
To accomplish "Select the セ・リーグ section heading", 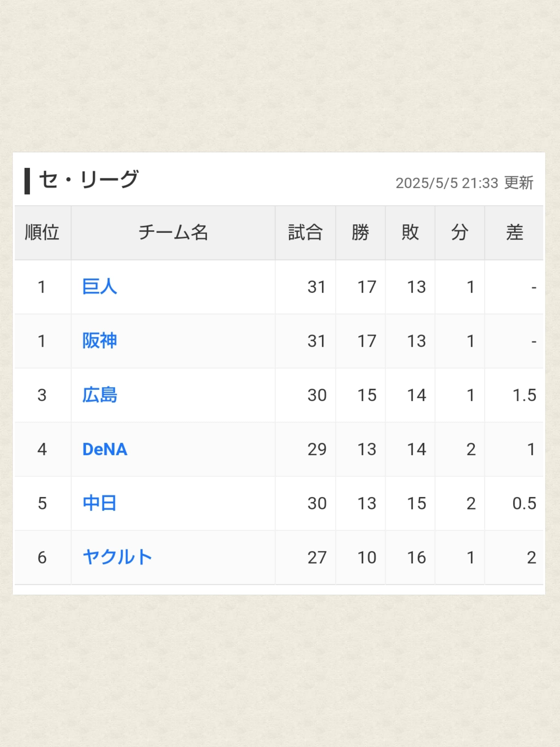I will pos(88,180).
